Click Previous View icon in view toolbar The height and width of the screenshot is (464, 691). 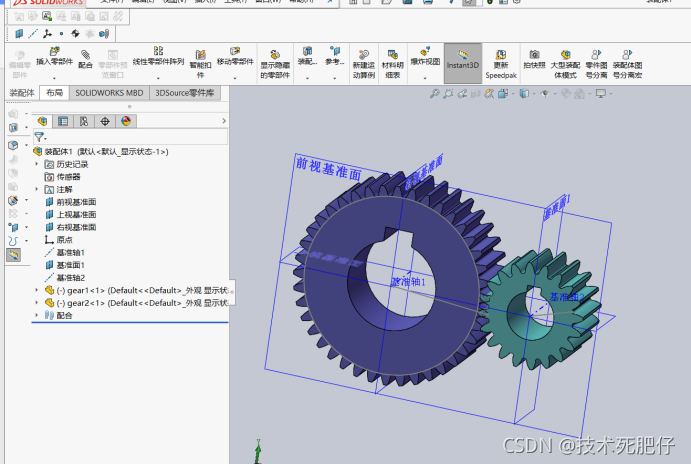462,93
